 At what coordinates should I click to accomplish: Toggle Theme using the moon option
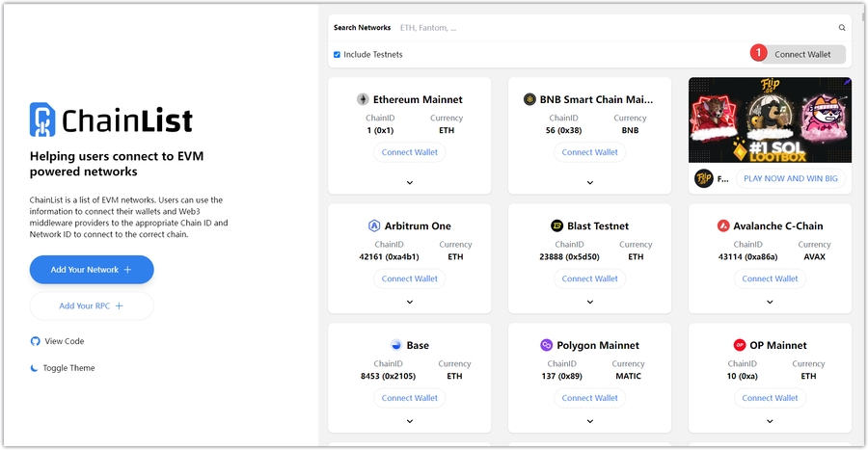pyautogui.click(x=36, y=368)
